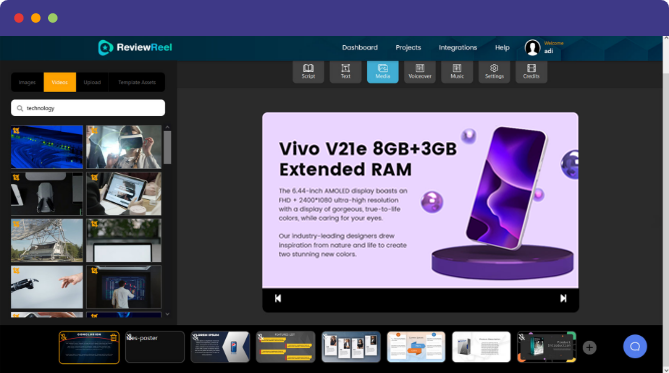Open the Voiceover tool

point(420,71)
